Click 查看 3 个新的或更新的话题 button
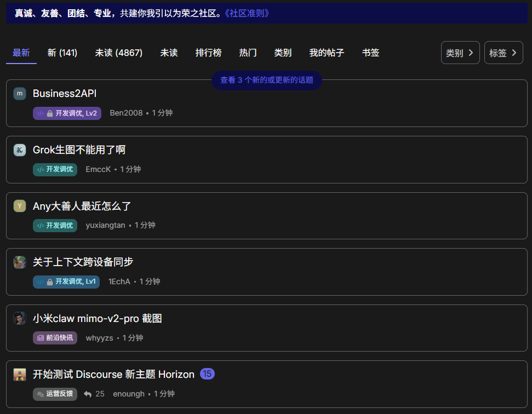 (x=267, y=80)
